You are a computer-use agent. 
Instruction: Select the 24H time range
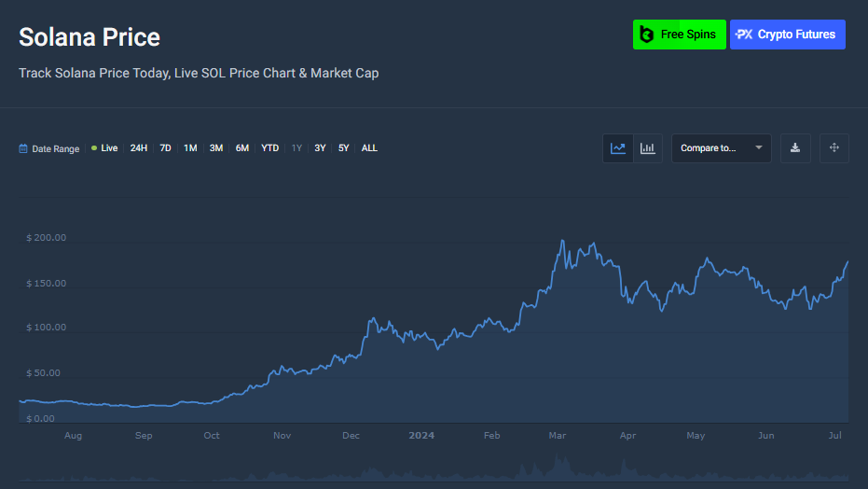point(138,148)
